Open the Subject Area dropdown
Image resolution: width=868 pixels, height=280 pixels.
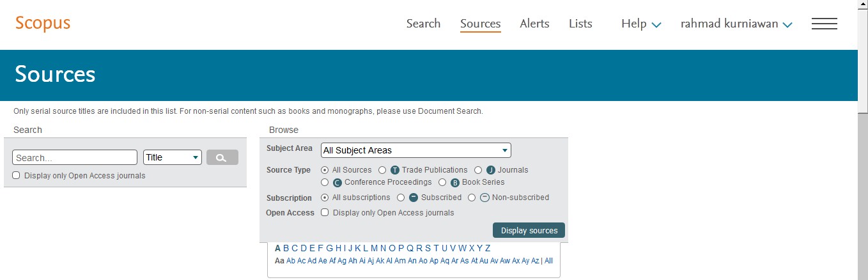[x=416, y=150]
